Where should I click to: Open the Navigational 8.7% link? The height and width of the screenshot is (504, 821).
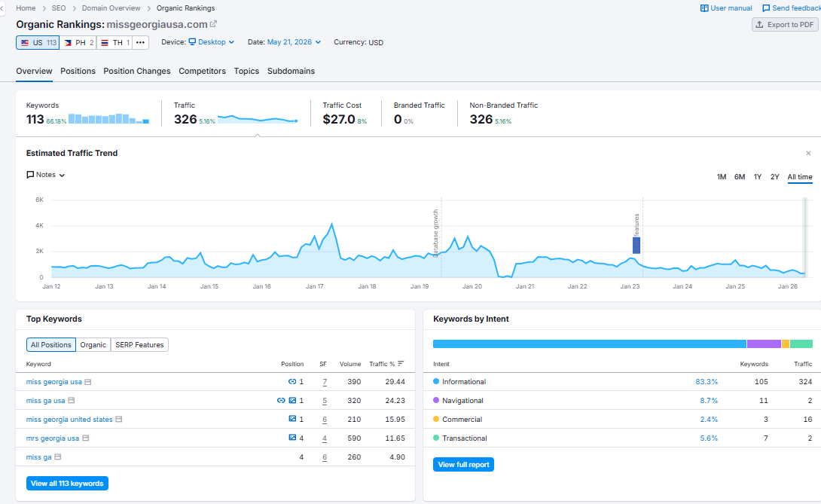coord(709,401)
